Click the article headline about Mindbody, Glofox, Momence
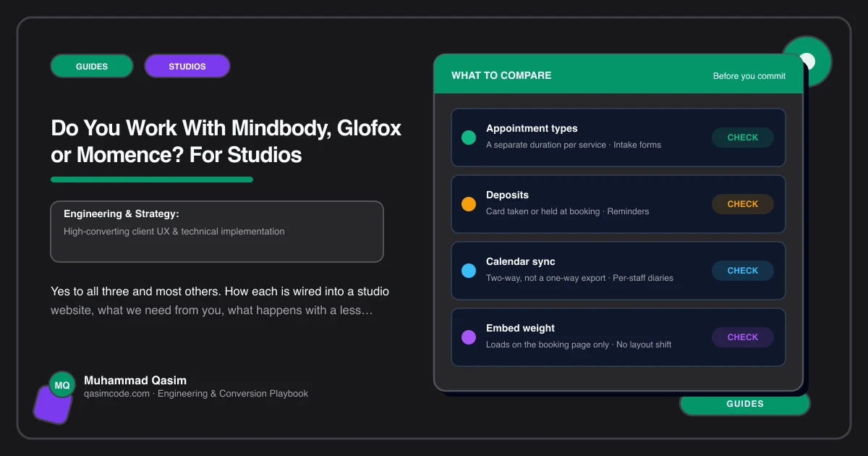This screenshot has width=868, height=456. tap(226, 141)
